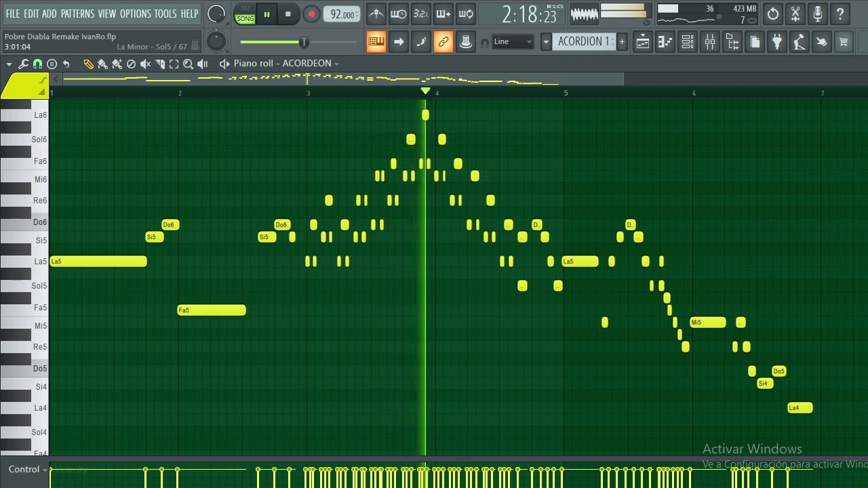Click the knob/touch controllers icon

click(x=466, y=42)
